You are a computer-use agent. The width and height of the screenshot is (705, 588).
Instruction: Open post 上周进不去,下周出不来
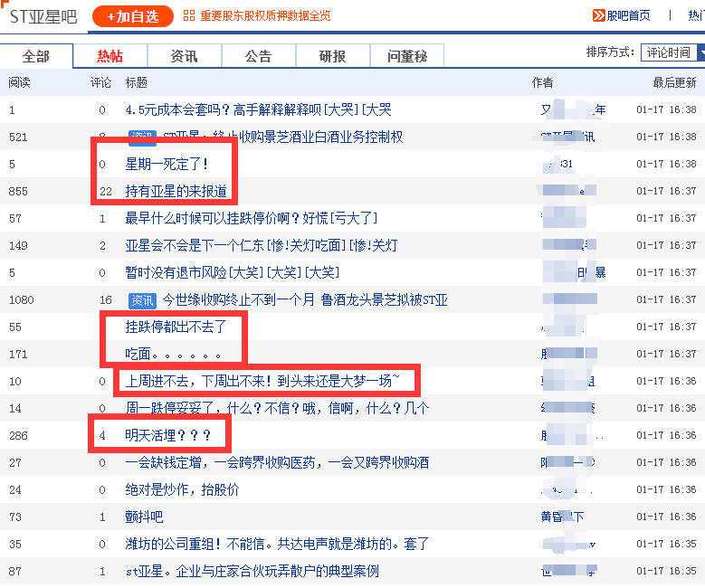[x=262, y=381]
